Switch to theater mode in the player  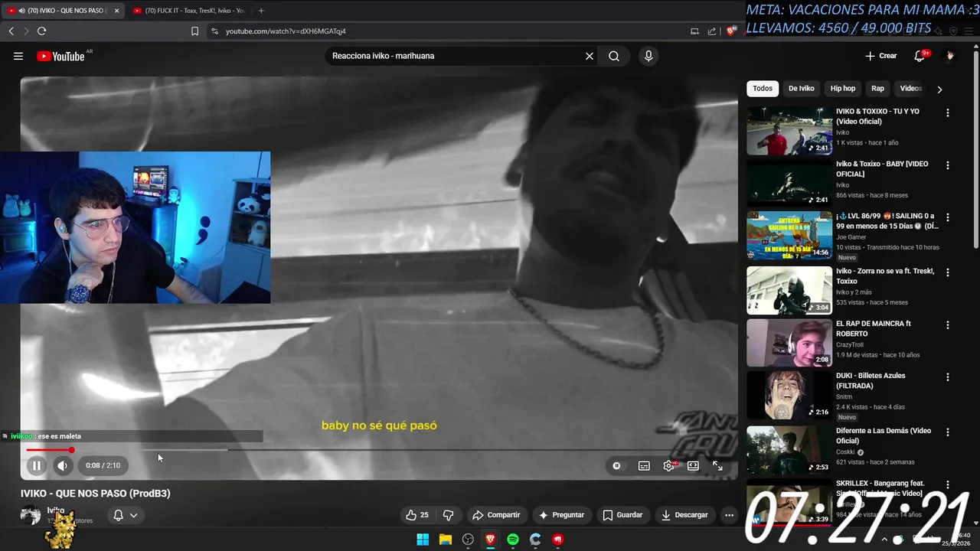coord(693,465)
